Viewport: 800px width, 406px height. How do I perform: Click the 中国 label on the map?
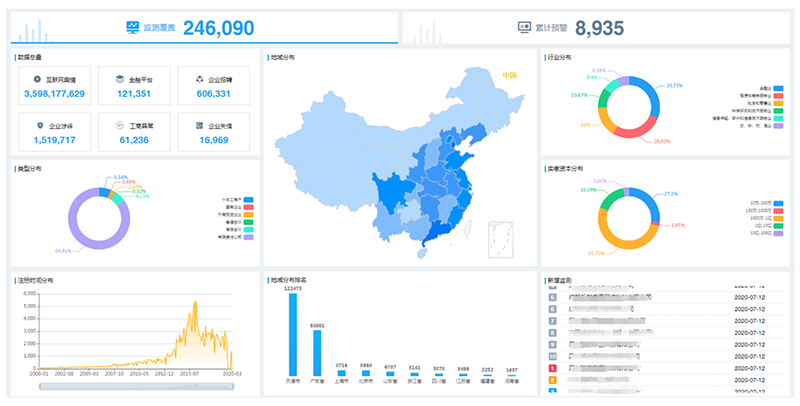coord(510,75)
